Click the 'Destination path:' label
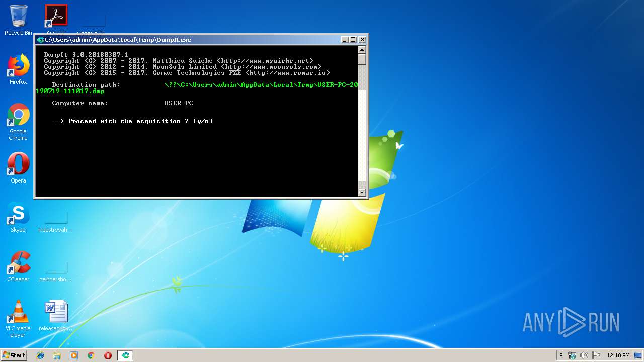The image size is (644, 362). pos(86,85)
